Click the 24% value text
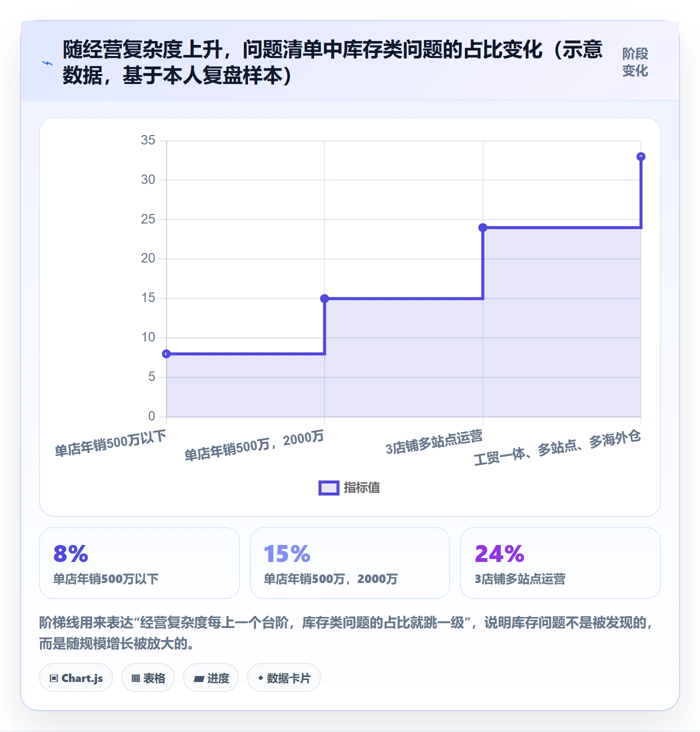Screen dimensions: 700x732 [499, 554]
